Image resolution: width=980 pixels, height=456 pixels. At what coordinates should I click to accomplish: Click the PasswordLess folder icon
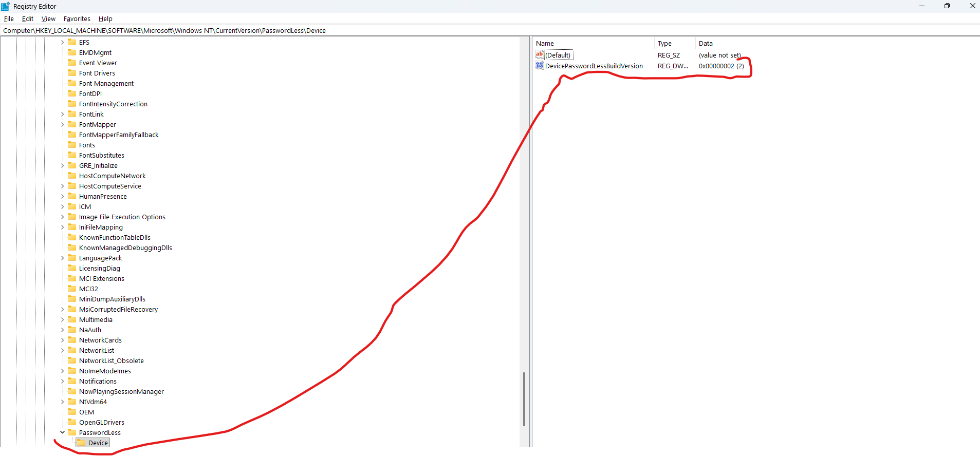(x=72, y=432)
